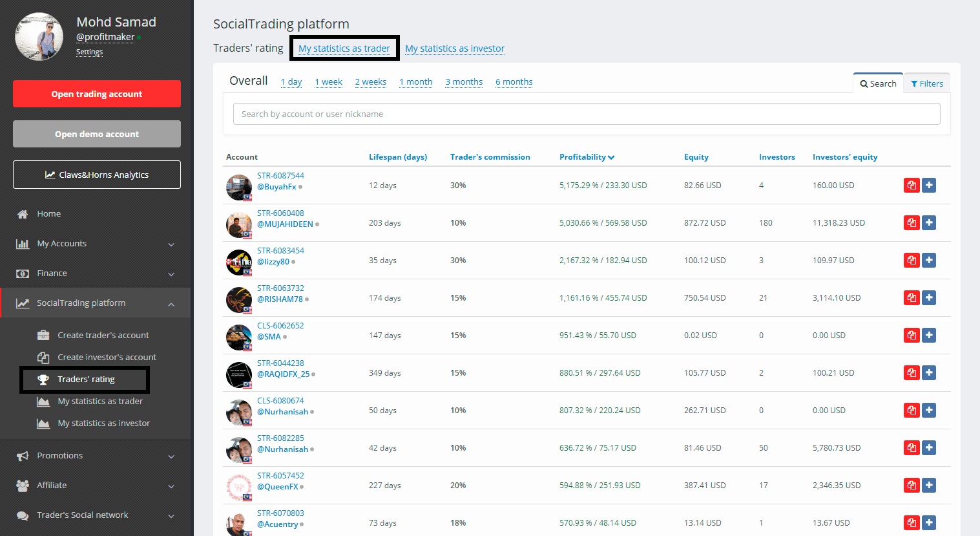This screenshot has height=536, width=980.
Task: Click Create trader's account briefcase icon
Action: [x=43, y=335]
